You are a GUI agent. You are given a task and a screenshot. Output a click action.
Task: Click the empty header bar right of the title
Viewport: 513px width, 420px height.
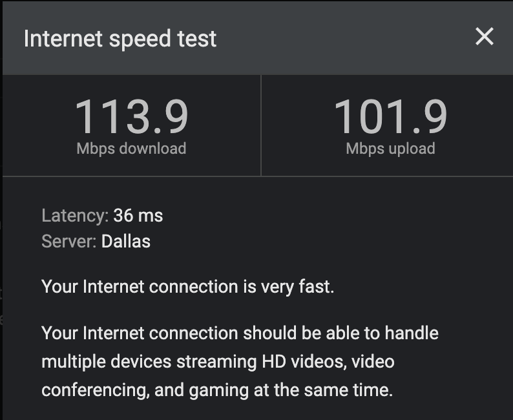click(x=342, y=38)
